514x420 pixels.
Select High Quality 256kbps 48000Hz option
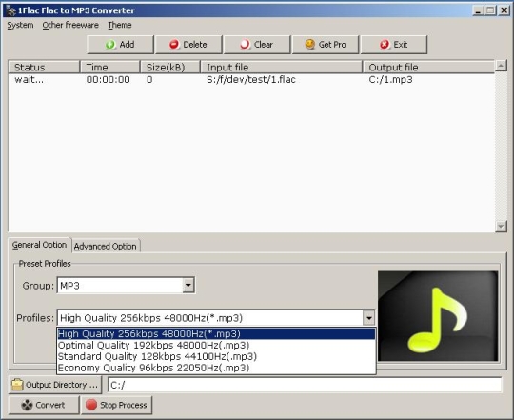216,333
